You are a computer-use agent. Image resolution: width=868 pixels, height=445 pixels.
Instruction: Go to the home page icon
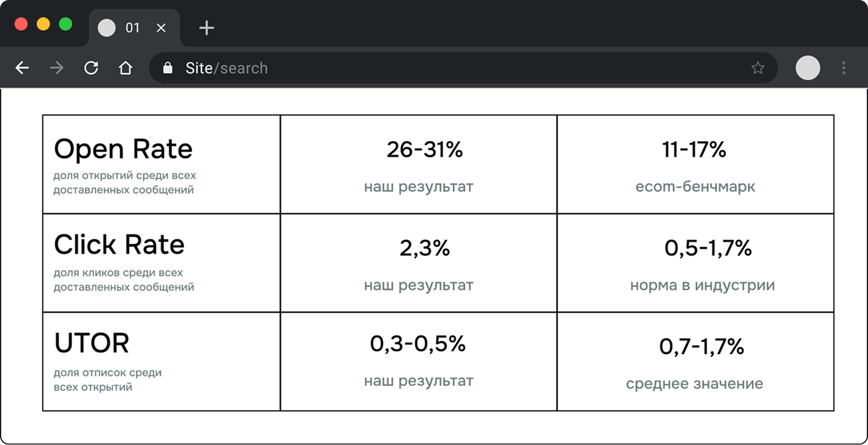pos(125,68)
